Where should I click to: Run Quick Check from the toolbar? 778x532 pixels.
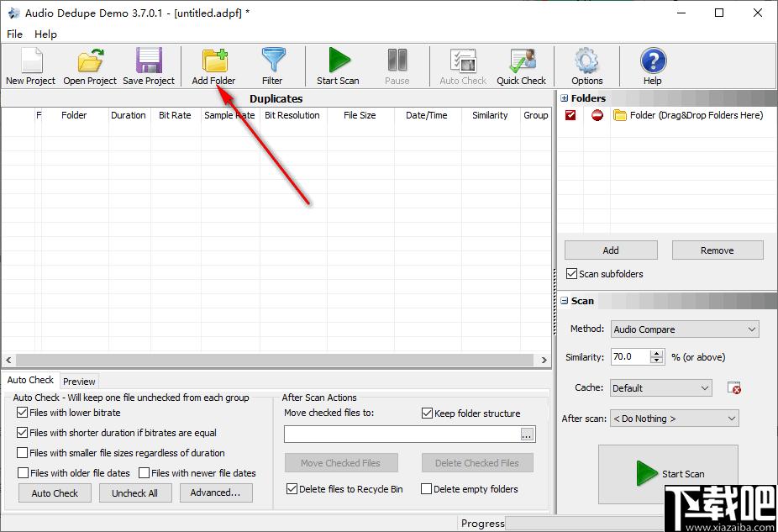pyautogui.click(x=522, y=61)
